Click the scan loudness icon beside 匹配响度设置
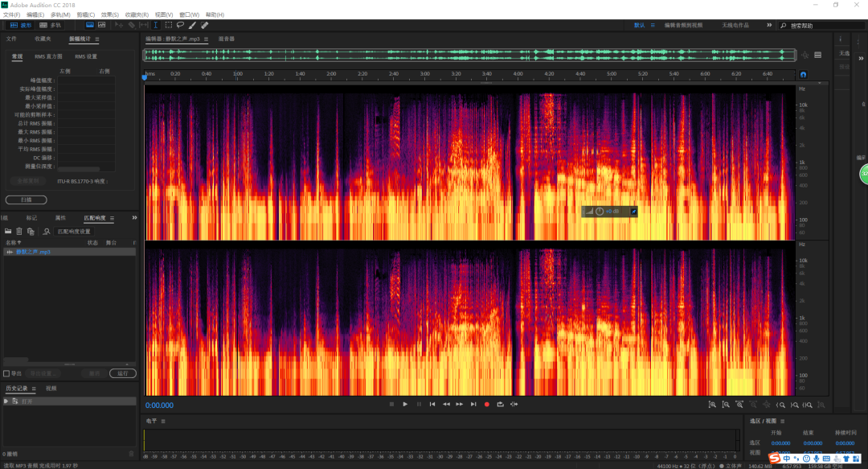 [47, 231]
